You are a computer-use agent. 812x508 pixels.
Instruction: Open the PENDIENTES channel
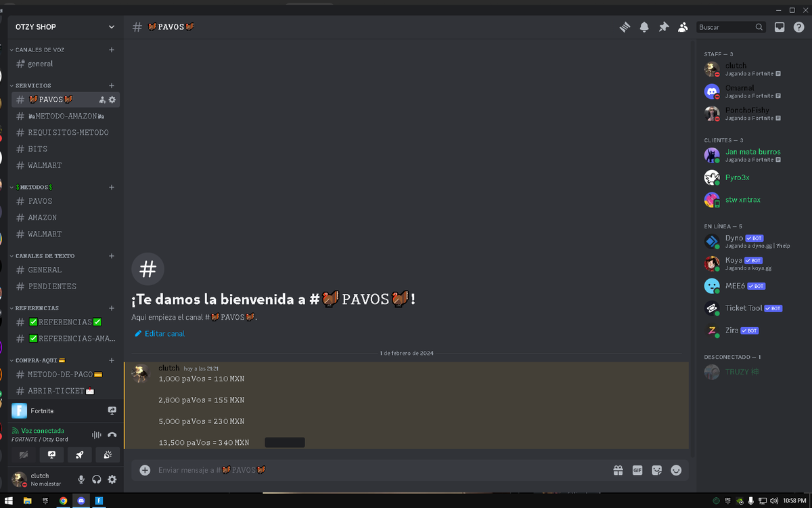[66, 287]
